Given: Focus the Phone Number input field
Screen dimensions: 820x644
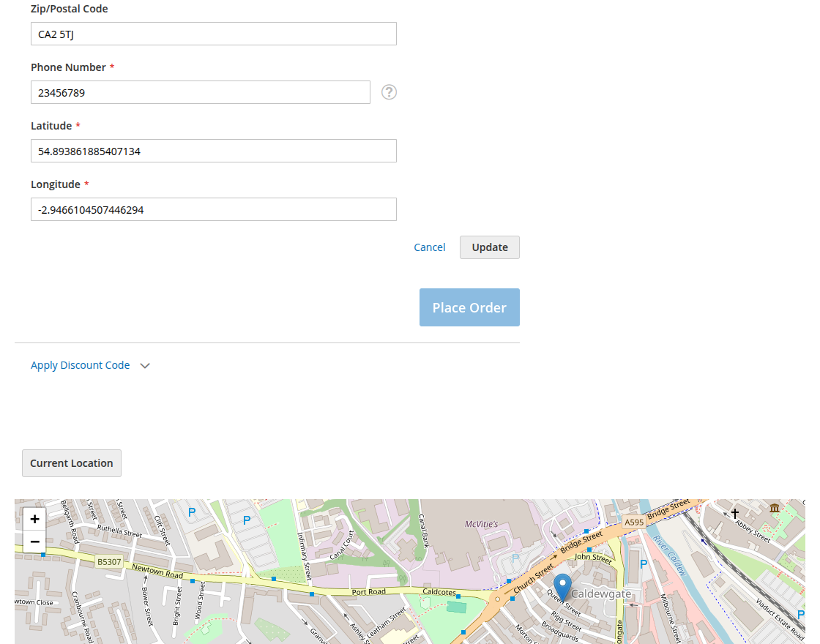Looking at the screenshot, I should (201, 92).
